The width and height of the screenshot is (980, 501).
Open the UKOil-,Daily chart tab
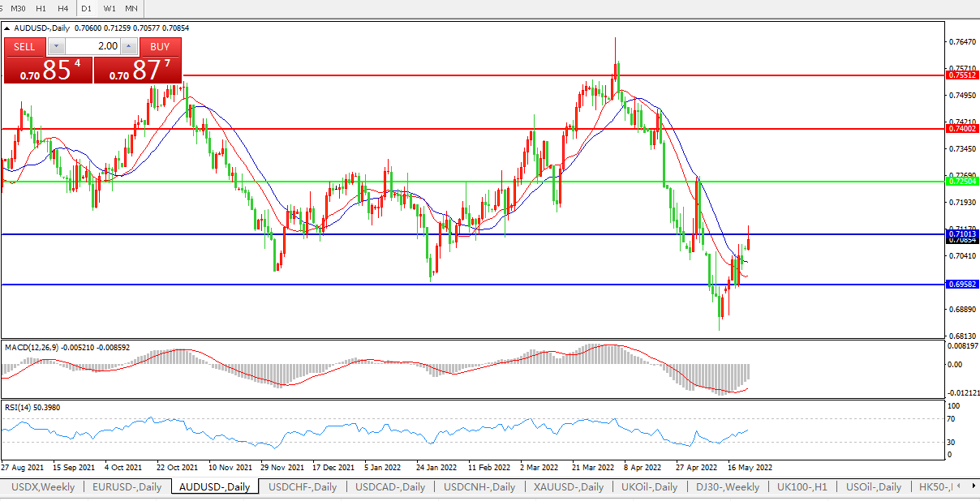coord(649,487)
